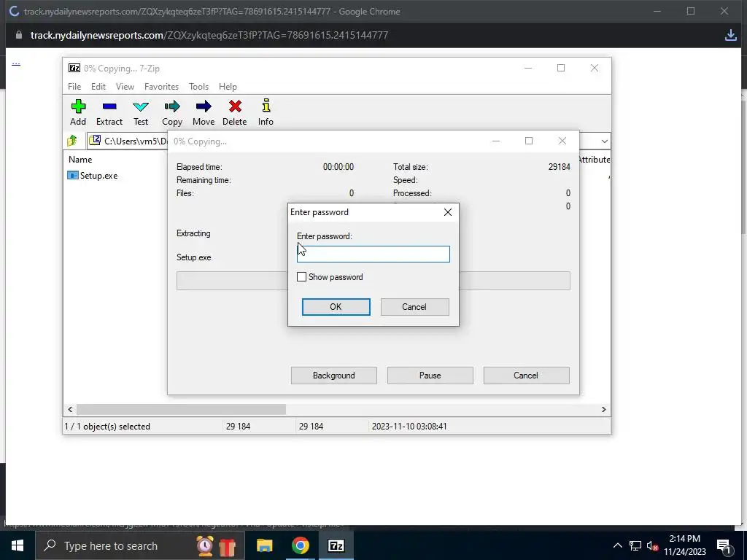Click Cancel in the Enter password dialog
The width and height of the screenshot is (747, 560).
(414, 307)
